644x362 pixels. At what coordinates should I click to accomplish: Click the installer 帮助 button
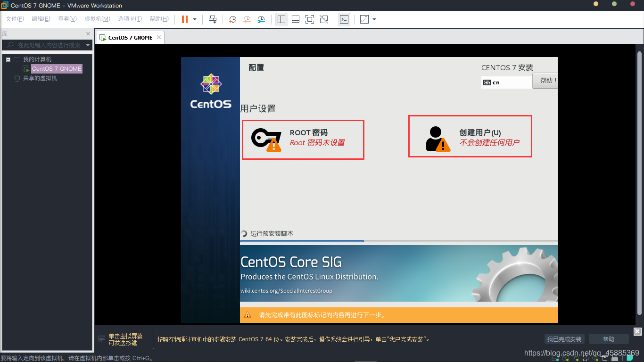[545, 81]
